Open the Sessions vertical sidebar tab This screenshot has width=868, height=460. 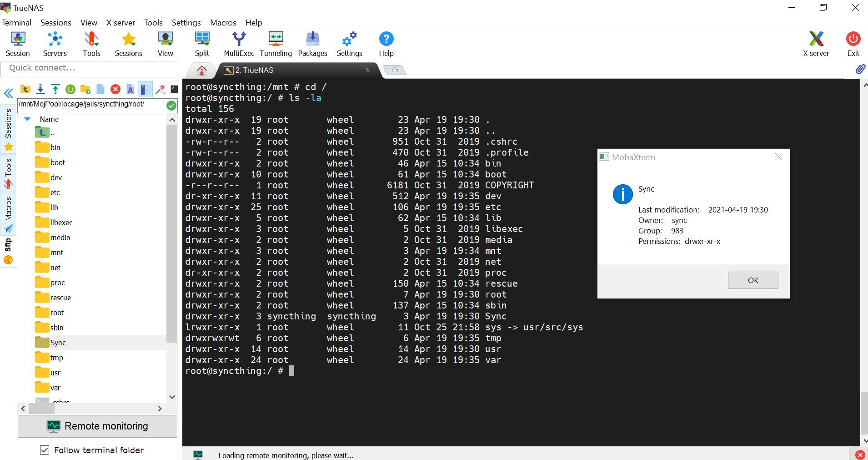pyautogui.click(x=8, y=129)
